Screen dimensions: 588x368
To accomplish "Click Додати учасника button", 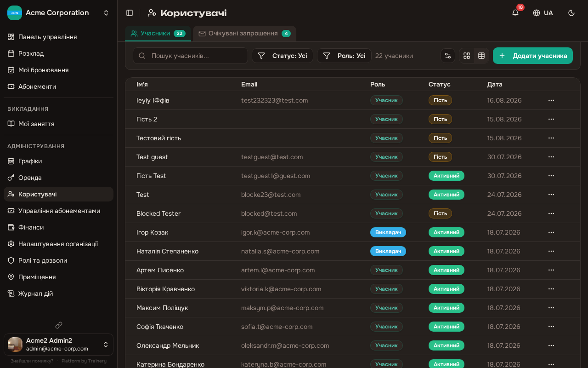I will point(533,56).
